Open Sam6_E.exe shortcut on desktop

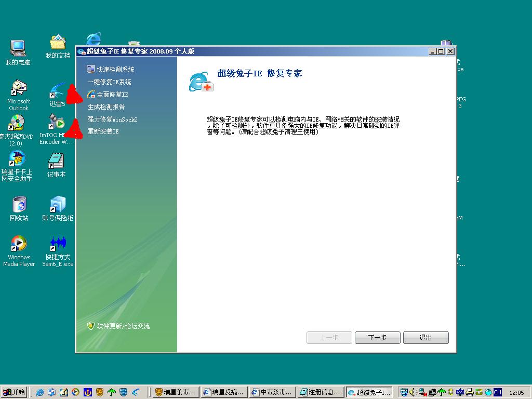(58, 251)
